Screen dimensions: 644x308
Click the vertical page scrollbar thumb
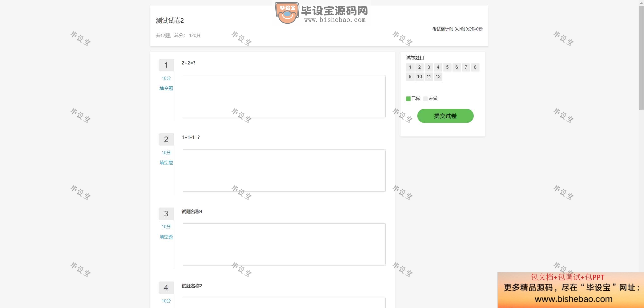[x=641, y=58]
